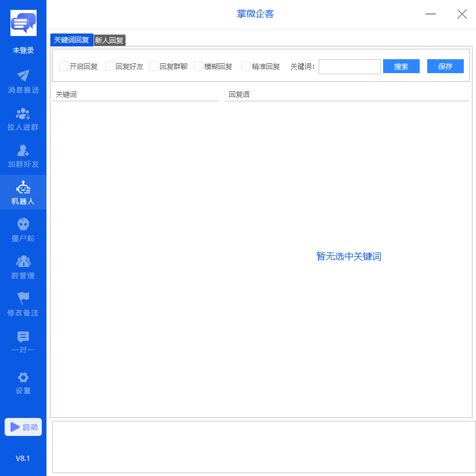
Task: Switch to the 关键词回复 tab
Action: (x=71, y=40)
